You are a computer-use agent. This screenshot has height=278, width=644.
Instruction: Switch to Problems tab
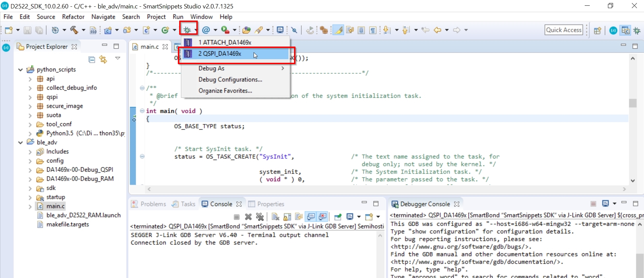point(149,204)
